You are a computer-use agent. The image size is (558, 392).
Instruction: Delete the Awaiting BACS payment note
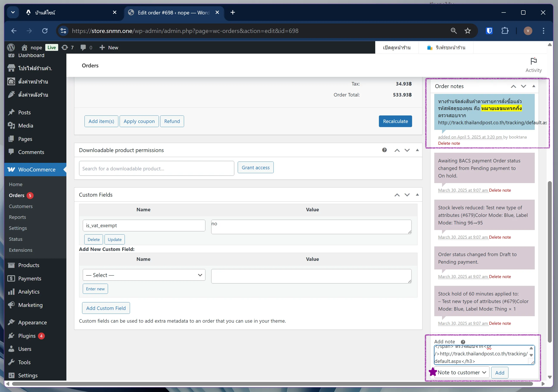(500, 190)
